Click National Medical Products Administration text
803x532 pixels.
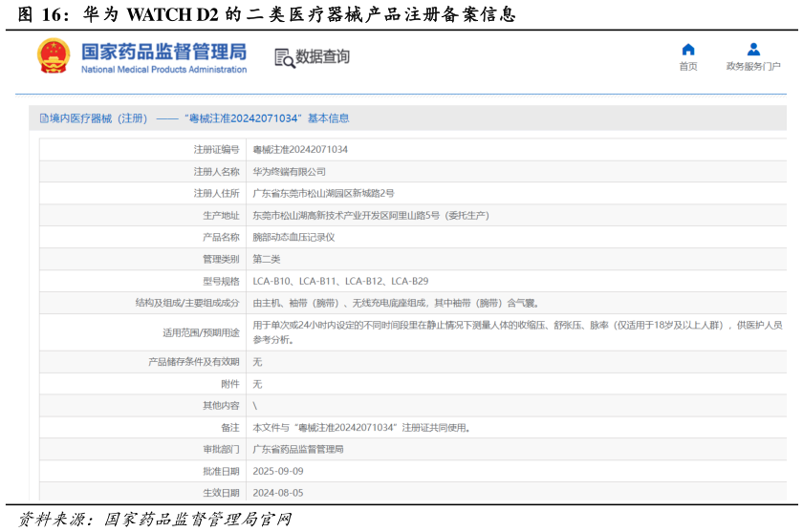pos(163,70)
